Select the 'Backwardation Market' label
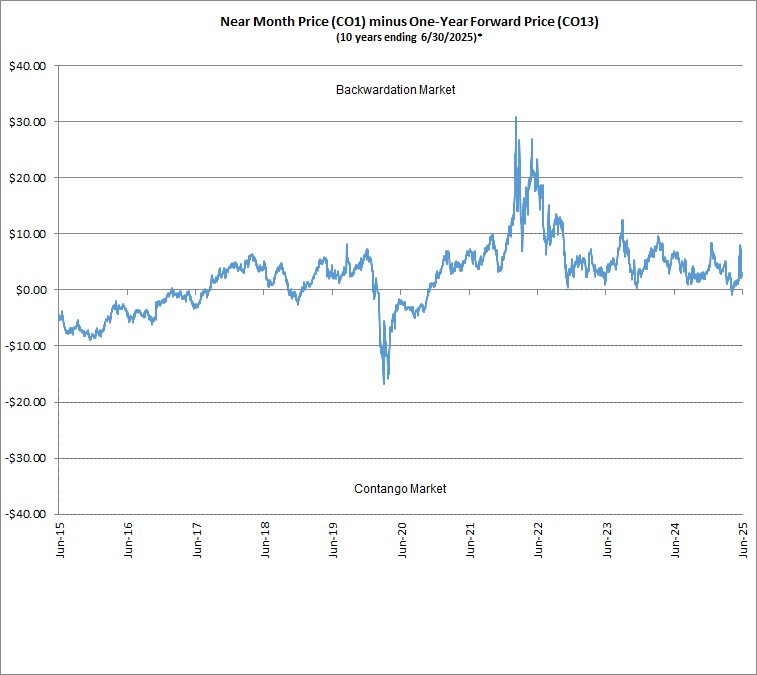 click(395, 90)
